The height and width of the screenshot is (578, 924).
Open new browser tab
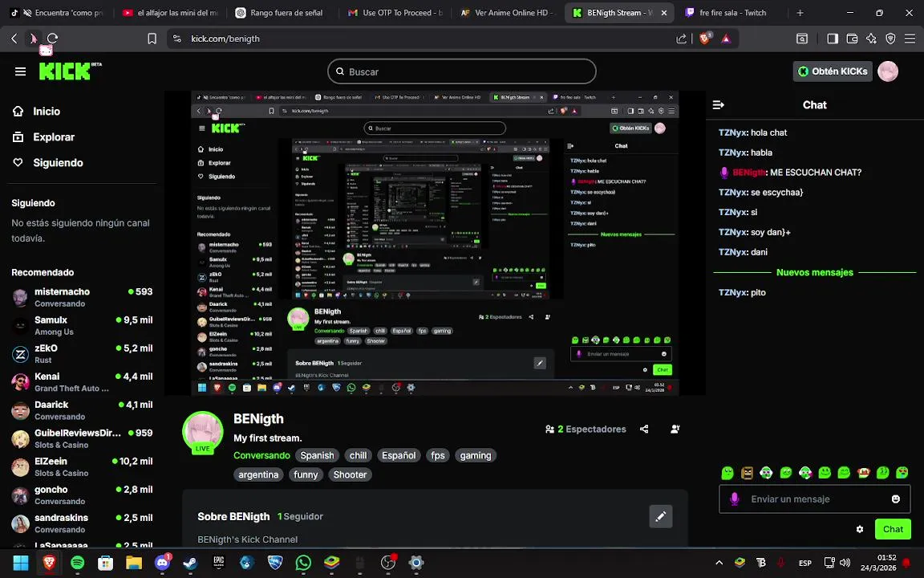[x=800, y=12]
